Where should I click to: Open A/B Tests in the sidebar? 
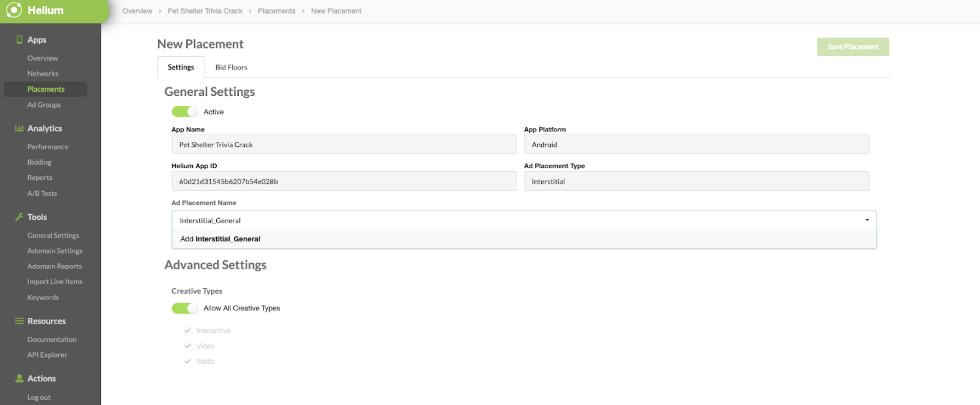tap(42, 194)
